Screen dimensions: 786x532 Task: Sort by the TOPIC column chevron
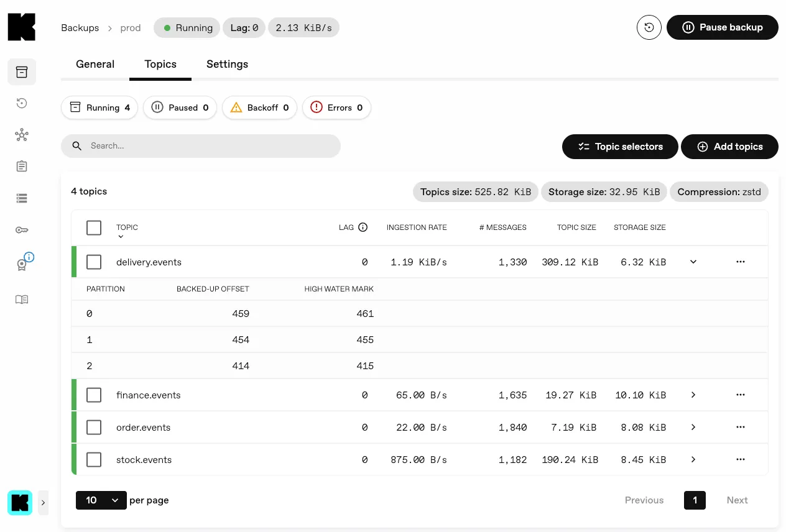pyautogui.click(x=121, y=237)
